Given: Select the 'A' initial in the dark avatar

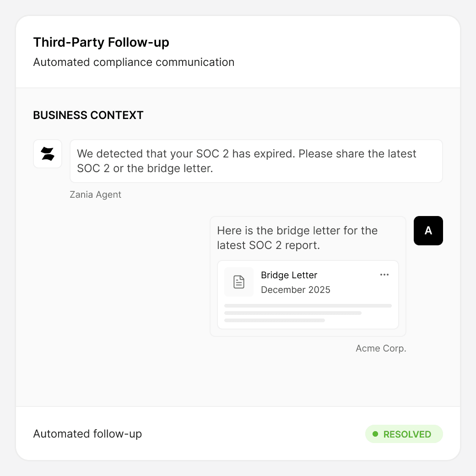Looking at the screenshot, I should point(428,231).
